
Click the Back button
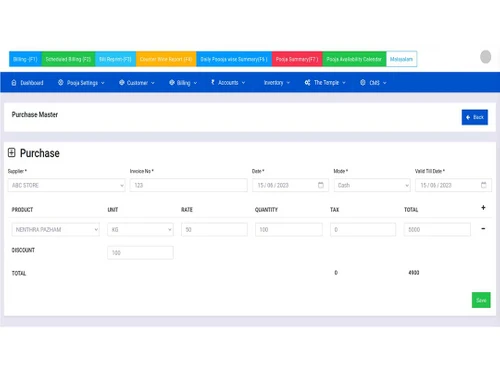[x=475, y=117]
